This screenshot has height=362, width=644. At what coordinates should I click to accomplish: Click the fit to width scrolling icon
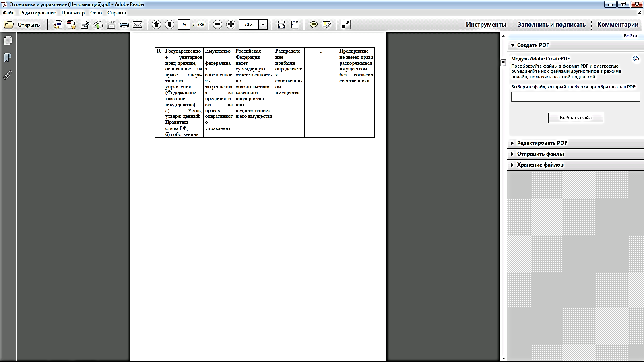(x=281, y=25)
